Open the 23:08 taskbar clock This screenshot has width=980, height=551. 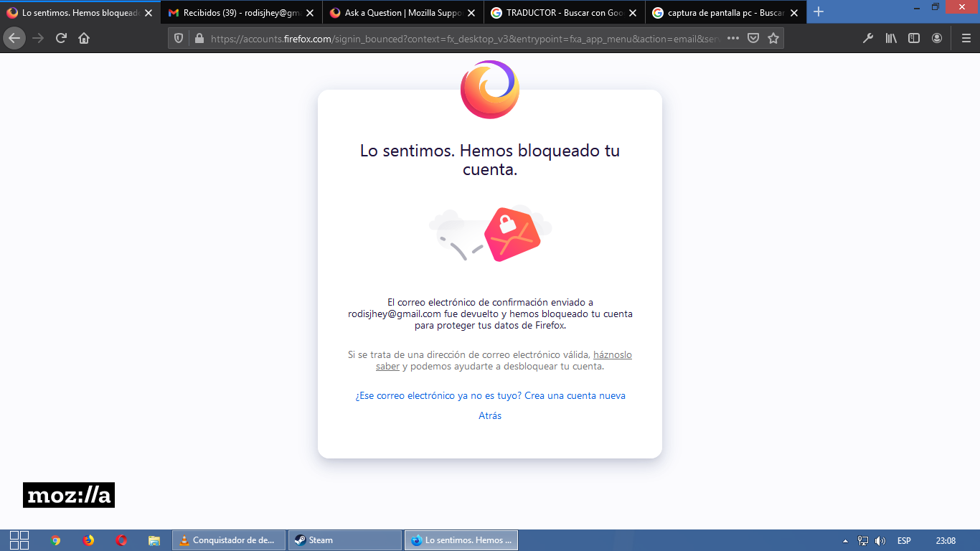[946, 541]
